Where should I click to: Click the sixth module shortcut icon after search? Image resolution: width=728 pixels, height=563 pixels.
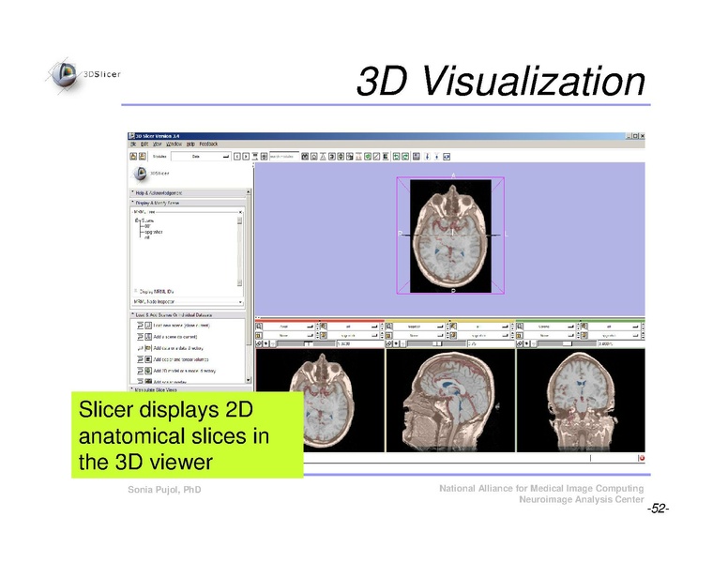point(350,157)
